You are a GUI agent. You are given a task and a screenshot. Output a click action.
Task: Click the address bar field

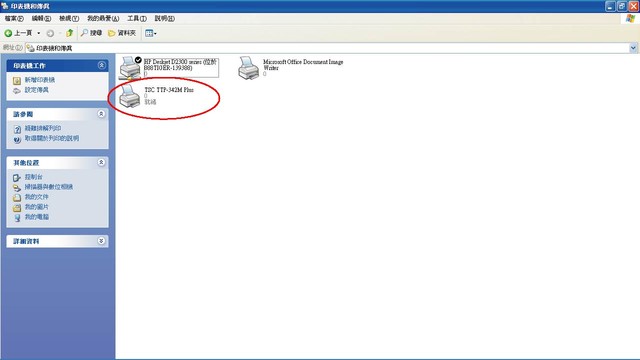click(327, 48)
